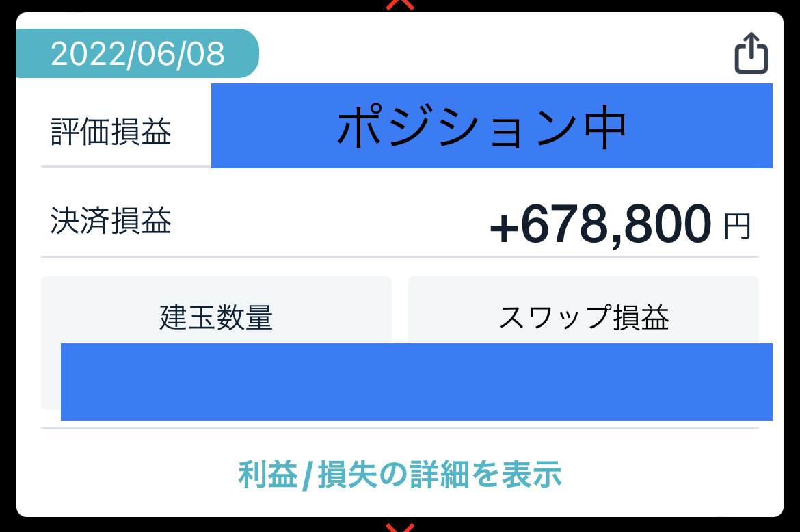Click the red down chevron below the card

pos(400,527)
